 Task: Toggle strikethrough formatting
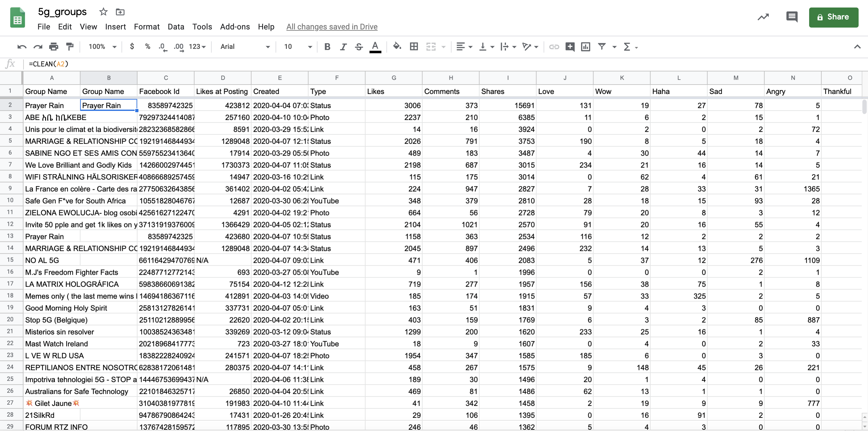(x=359, y=47)
